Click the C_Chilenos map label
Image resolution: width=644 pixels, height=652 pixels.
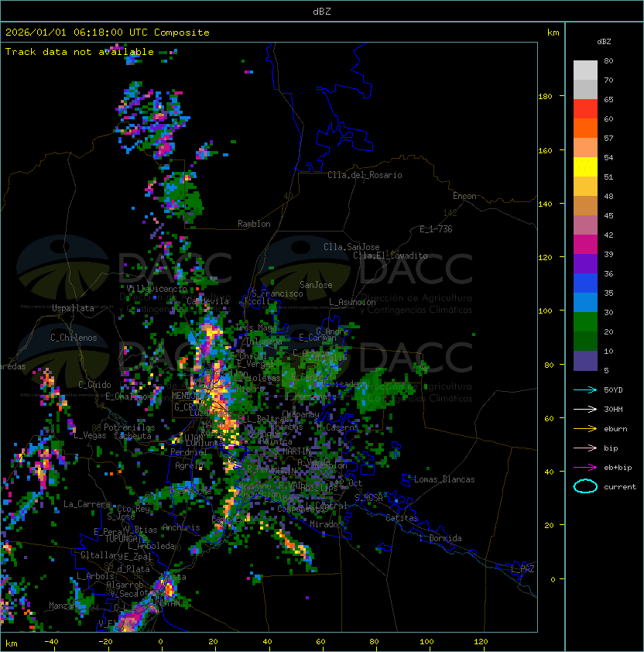pos(74,338)
